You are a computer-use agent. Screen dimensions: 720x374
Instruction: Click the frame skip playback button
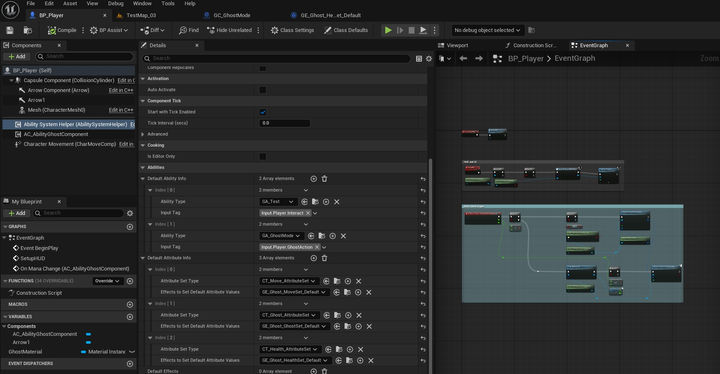coord(400,30)
